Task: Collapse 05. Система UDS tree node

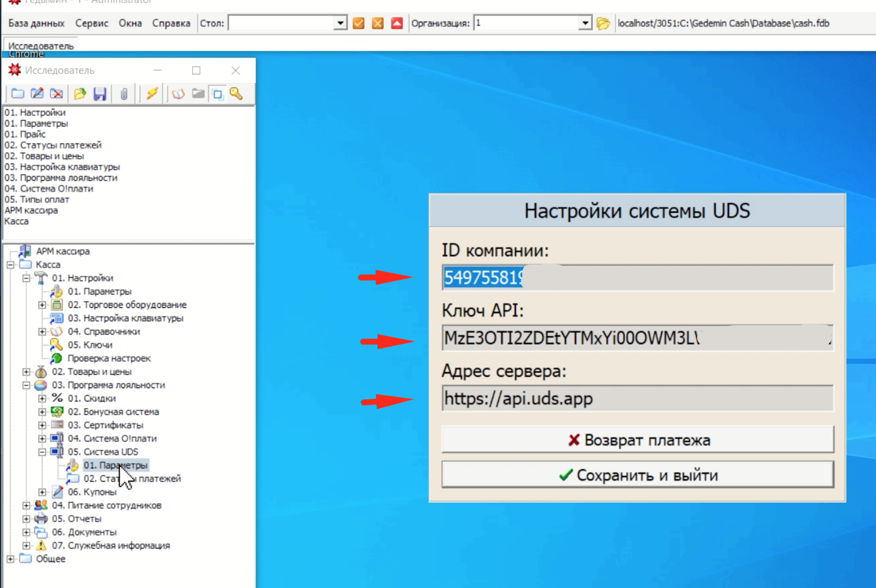Action: (x=42, y=452)
